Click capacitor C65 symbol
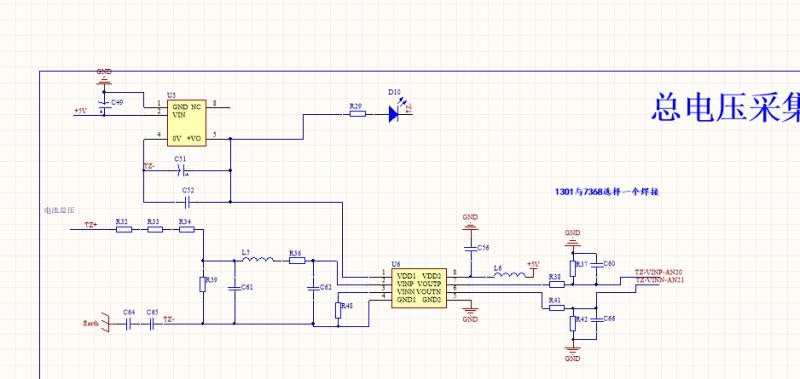The width and height of the screenshot is (800, 379). click(152, 323)
